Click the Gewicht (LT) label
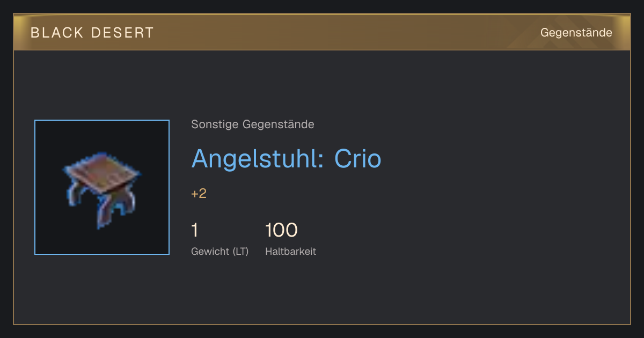644x338 pixels. click(x=220, y=252)
